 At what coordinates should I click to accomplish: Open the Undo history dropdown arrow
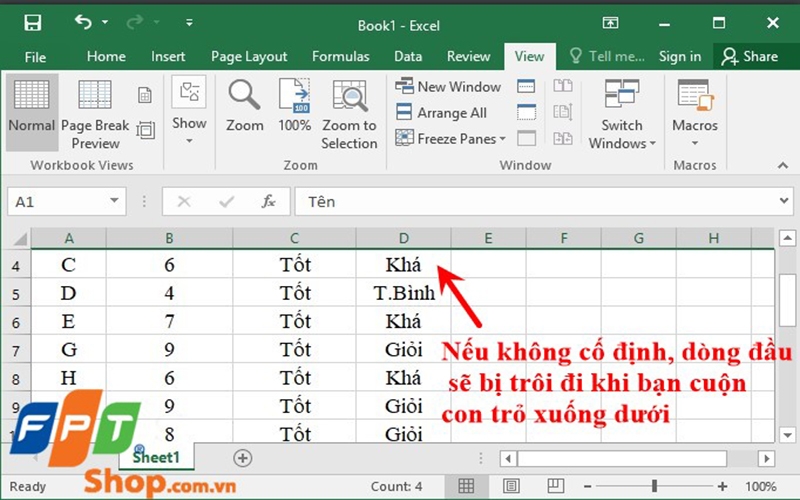click(105, 22)
